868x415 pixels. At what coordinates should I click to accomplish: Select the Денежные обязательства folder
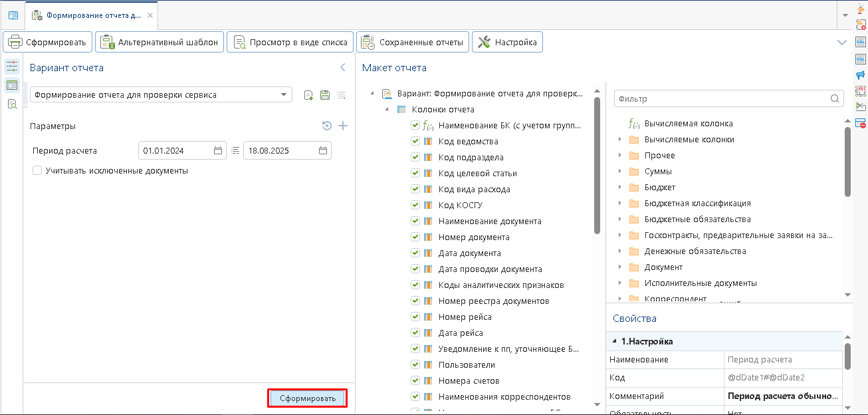(695, 251)
